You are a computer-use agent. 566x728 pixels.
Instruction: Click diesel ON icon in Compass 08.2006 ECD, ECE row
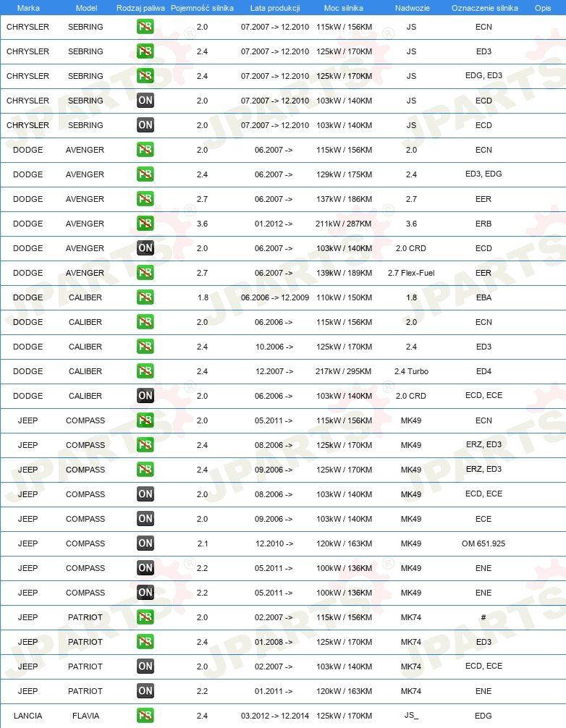click(145, 494)
